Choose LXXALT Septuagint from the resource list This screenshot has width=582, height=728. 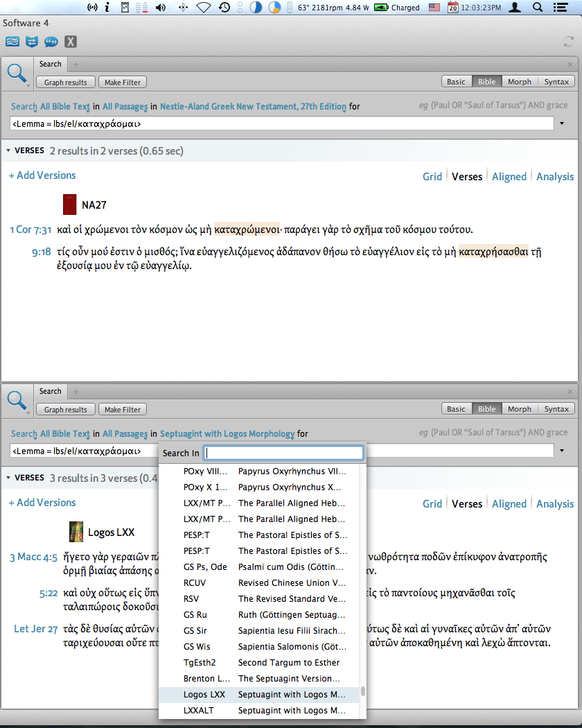259,711
